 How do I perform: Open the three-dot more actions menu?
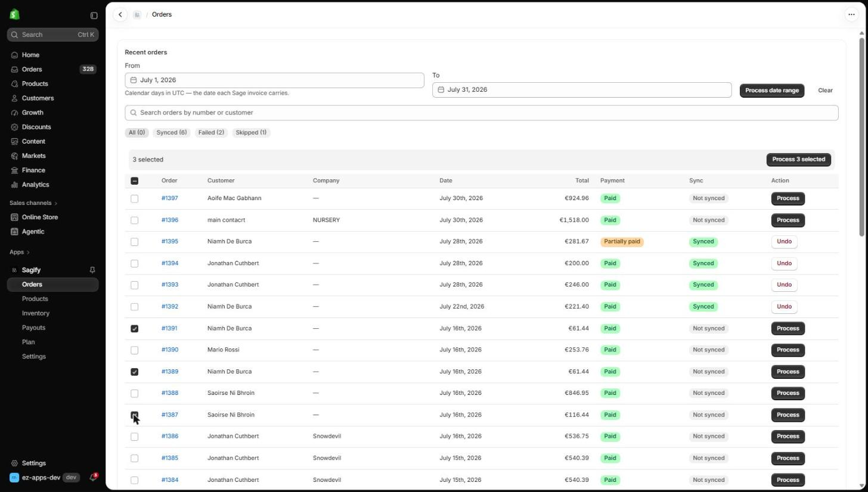click(851, 15)
